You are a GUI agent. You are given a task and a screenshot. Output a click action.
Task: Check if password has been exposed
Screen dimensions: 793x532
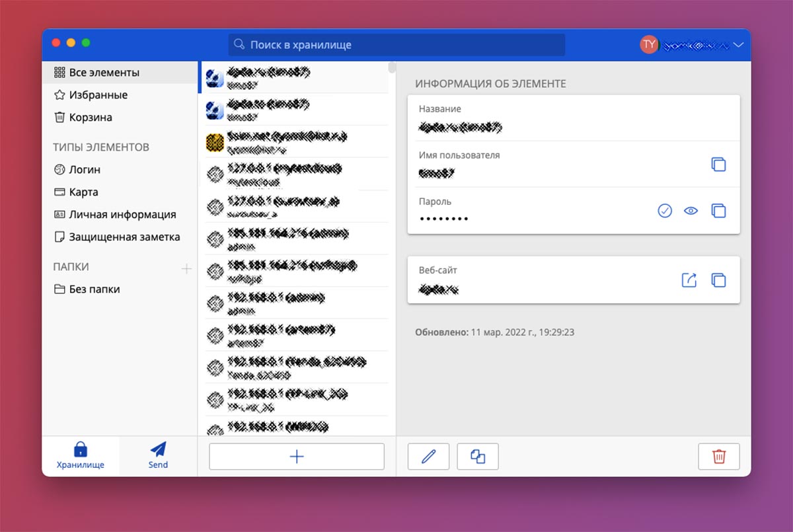click(x=665, y=211)
